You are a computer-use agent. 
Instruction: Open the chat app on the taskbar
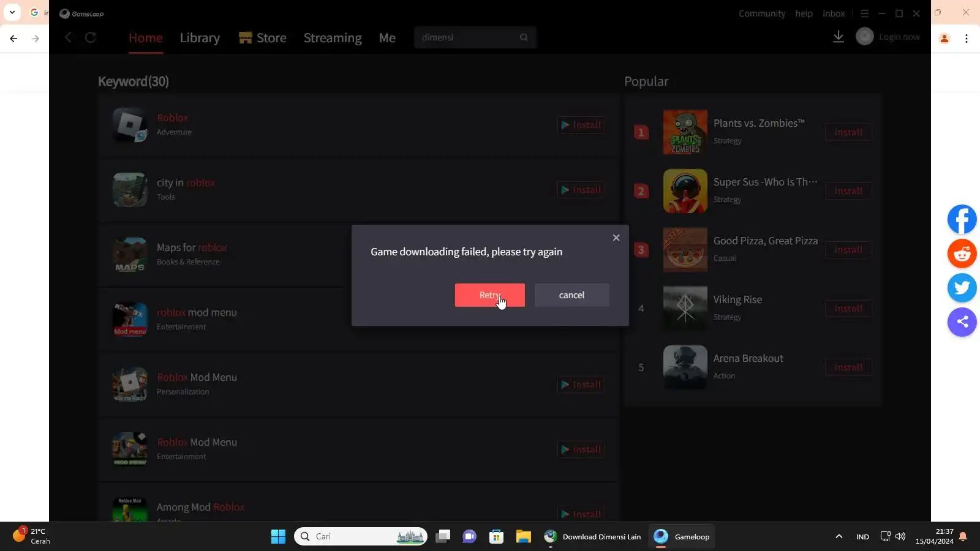pos(470,537)
